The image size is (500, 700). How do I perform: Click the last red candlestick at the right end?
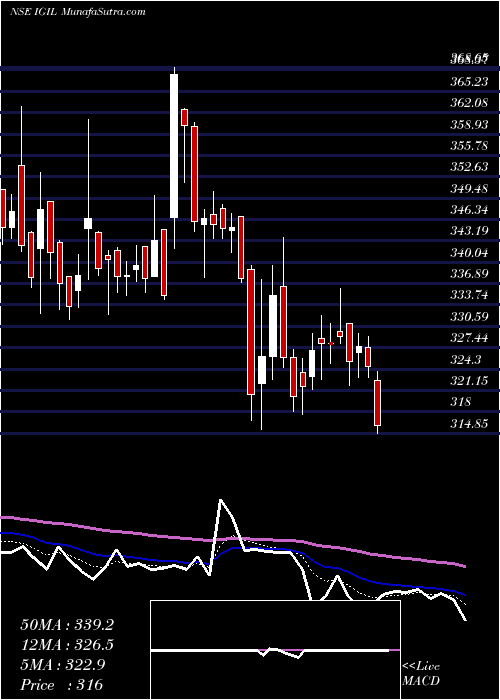[378, 403]
